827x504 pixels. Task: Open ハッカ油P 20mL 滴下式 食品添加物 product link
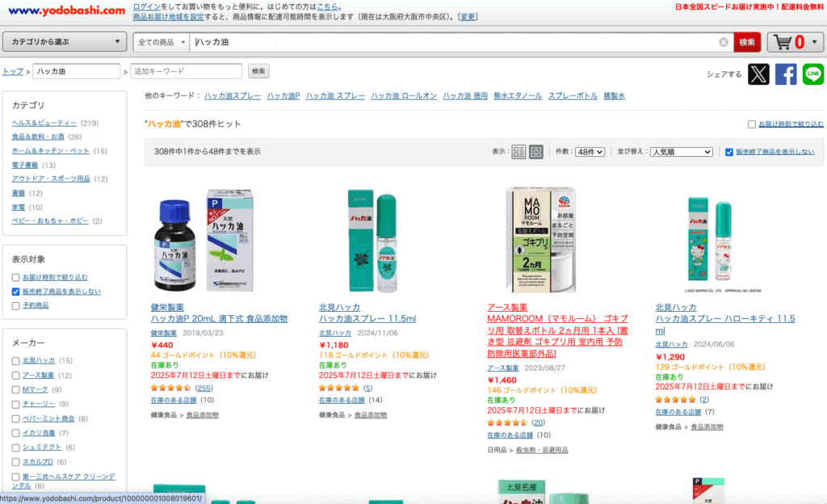(219, 319)
